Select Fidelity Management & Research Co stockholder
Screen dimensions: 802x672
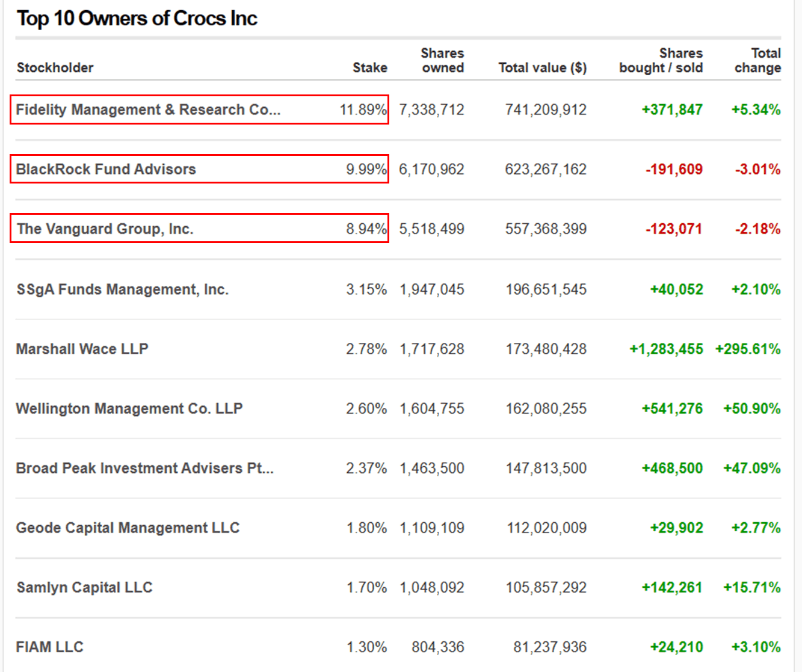pos(148,109)
